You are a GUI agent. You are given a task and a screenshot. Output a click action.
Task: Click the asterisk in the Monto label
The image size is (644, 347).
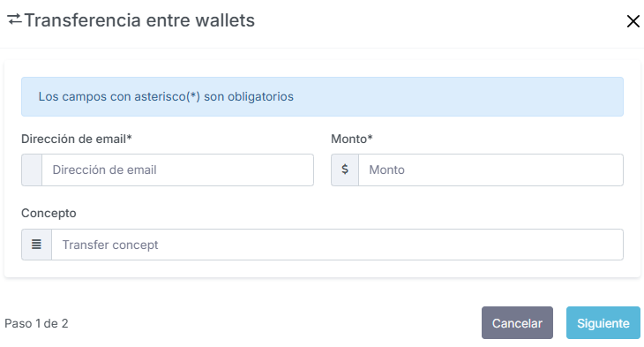click(370, 137)
